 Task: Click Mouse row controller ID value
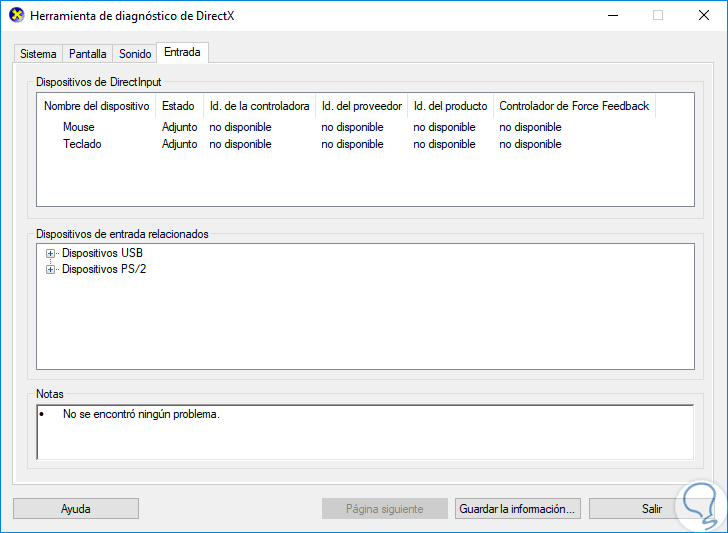(240, 127)
